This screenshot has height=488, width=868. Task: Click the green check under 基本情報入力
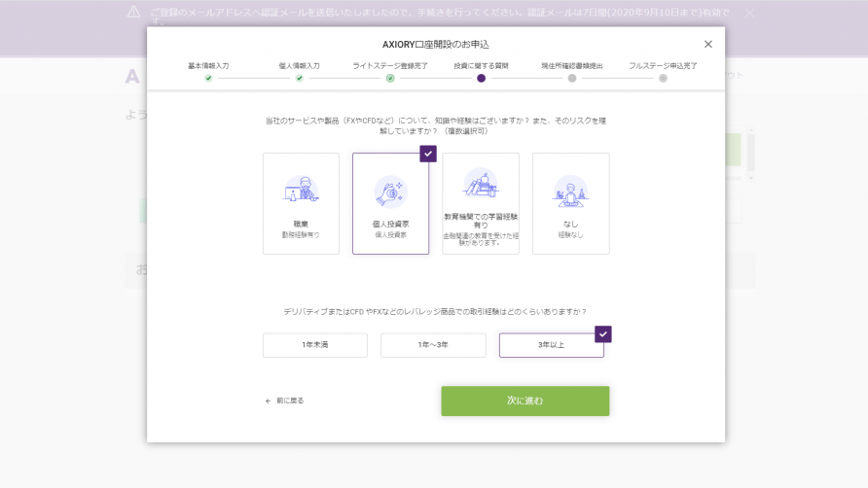(208, 78)
